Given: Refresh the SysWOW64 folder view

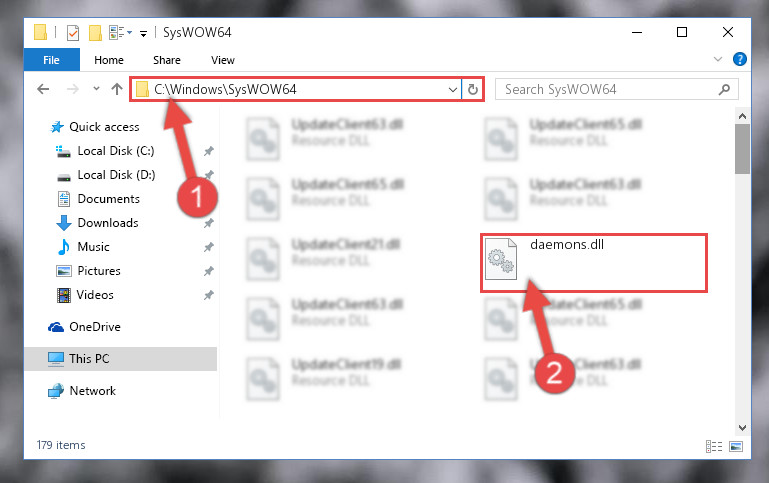Looking at the screenshot, I should [x=473, y=89].
